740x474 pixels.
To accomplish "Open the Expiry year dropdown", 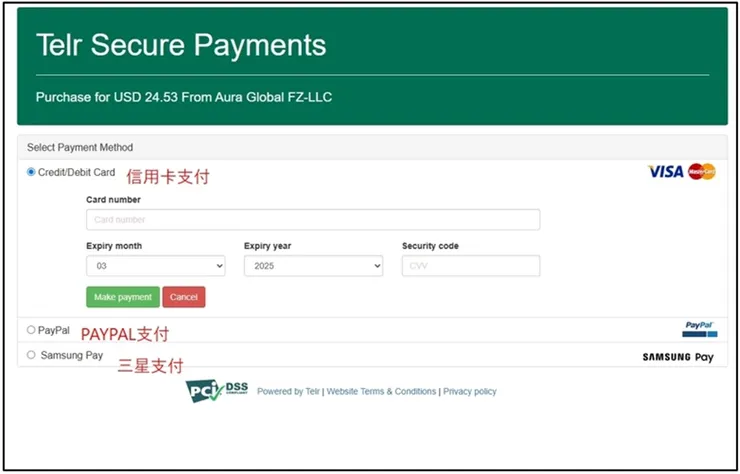I will point(313,266).
